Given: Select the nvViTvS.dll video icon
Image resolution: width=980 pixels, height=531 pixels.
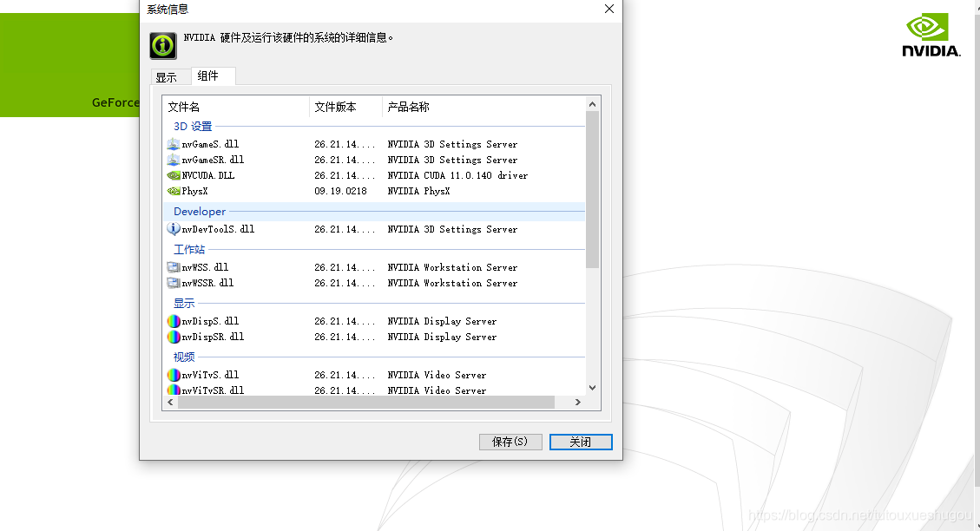Looking at the screenshot, I should tap(174, 375).
